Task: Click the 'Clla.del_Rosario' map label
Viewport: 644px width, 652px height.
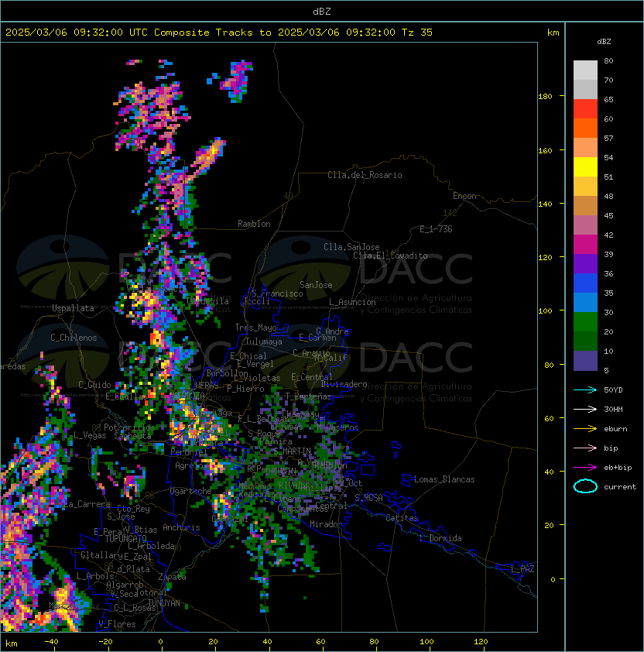Action: [365, 175]
